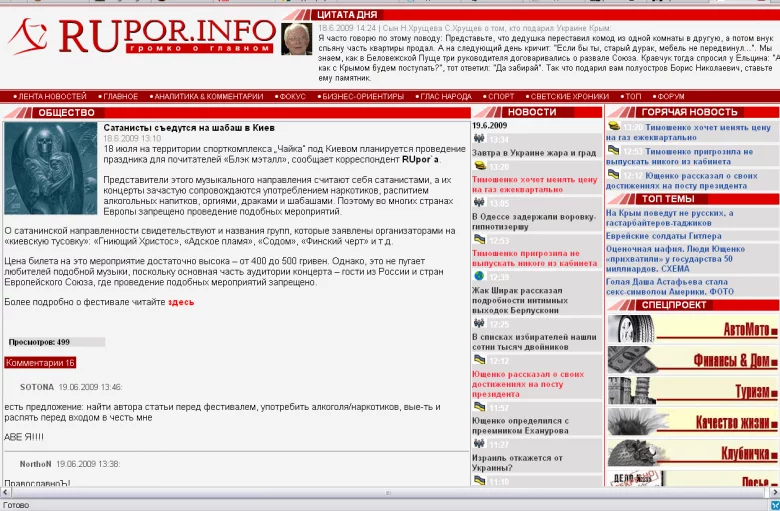Click people icon beside 11:27 news

(479, 444)
